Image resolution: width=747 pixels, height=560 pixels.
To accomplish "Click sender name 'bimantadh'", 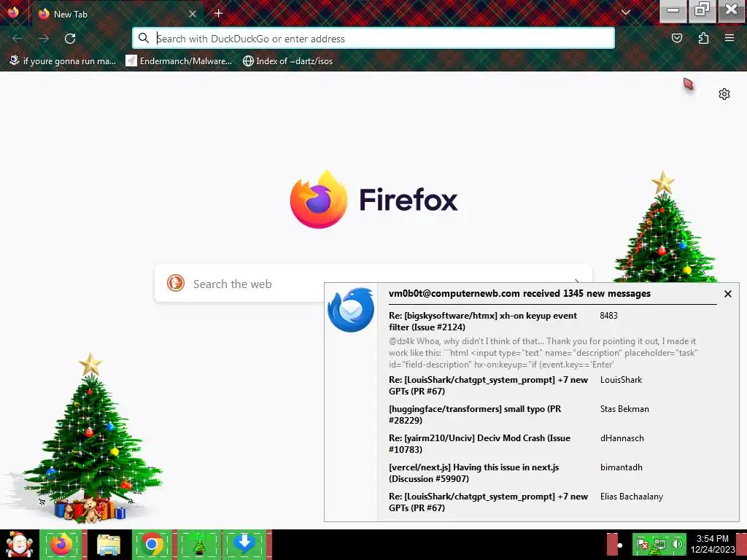I will 622,467.
